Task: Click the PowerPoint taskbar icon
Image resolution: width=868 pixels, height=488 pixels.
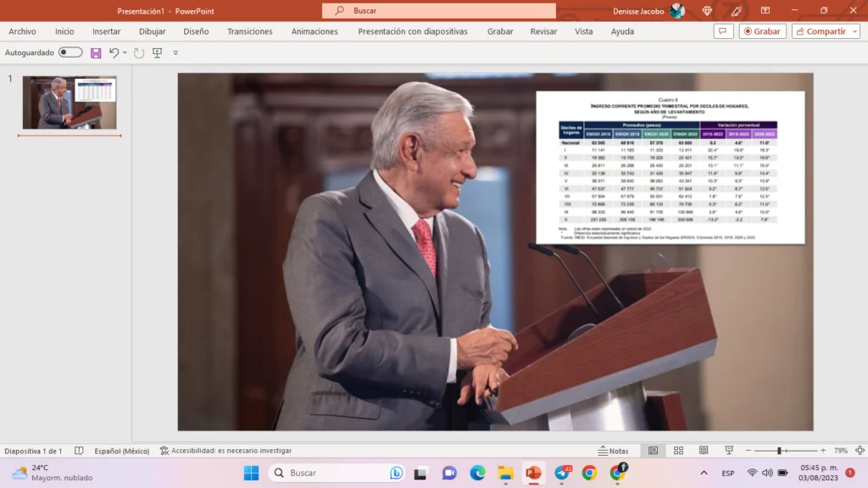Action: pyautogui.click(x=534, y=473)
